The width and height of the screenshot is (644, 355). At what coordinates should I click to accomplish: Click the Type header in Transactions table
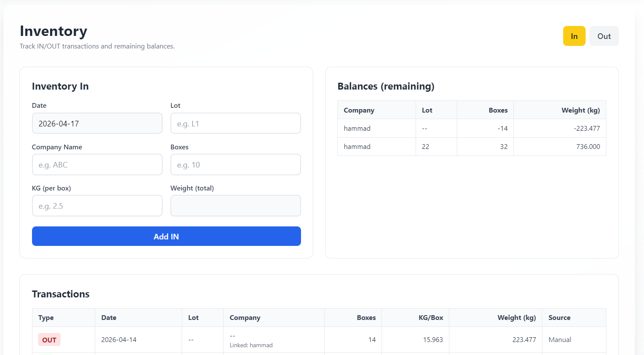point(64,318)
